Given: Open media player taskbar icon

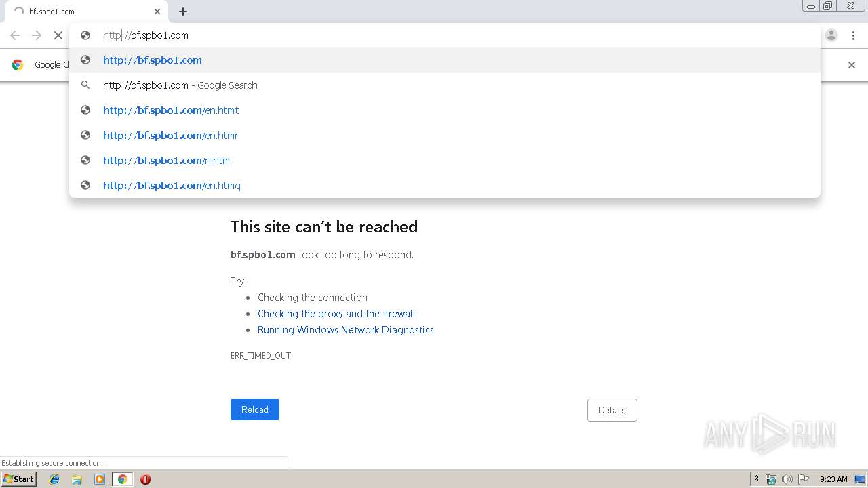Looking at the screenshot, I should pos(100,479).
